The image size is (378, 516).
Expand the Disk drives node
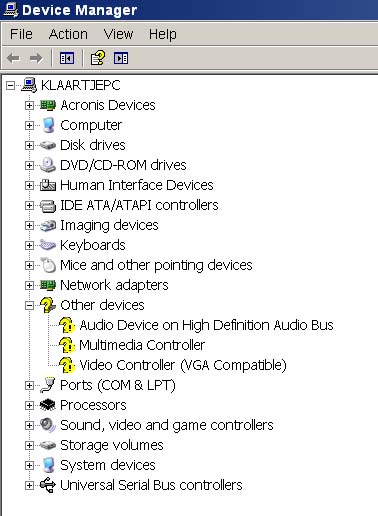click(29, 145)
